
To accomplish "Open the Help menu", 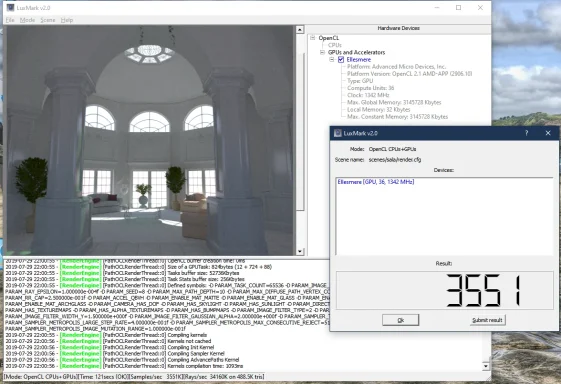I will pos(67,20).
